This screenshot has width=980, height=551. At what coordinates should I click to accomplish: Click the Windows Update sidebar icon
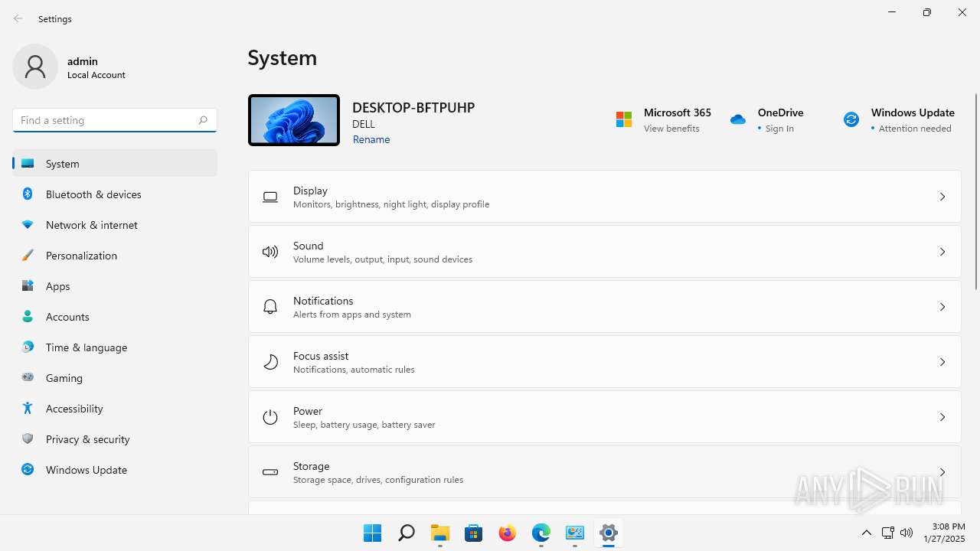pos(28,470)
